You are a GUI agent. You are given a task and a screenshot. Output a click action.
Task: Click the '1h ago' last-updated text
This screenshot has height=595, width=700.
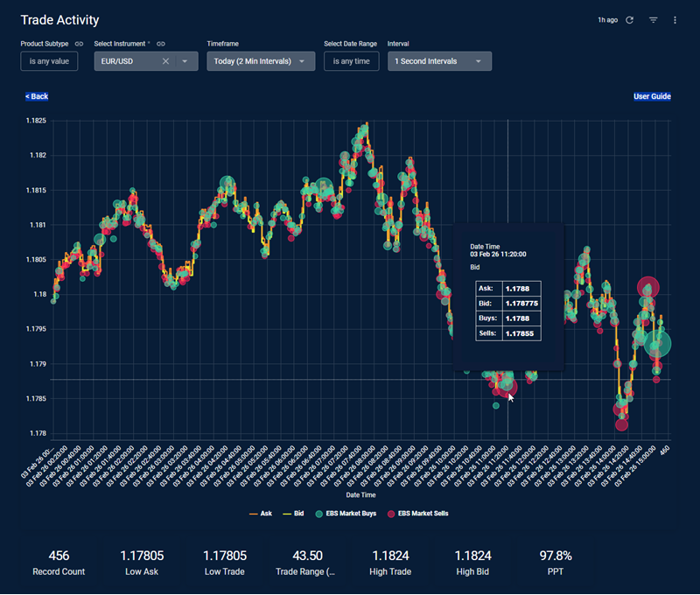click(x=607, y=20)
